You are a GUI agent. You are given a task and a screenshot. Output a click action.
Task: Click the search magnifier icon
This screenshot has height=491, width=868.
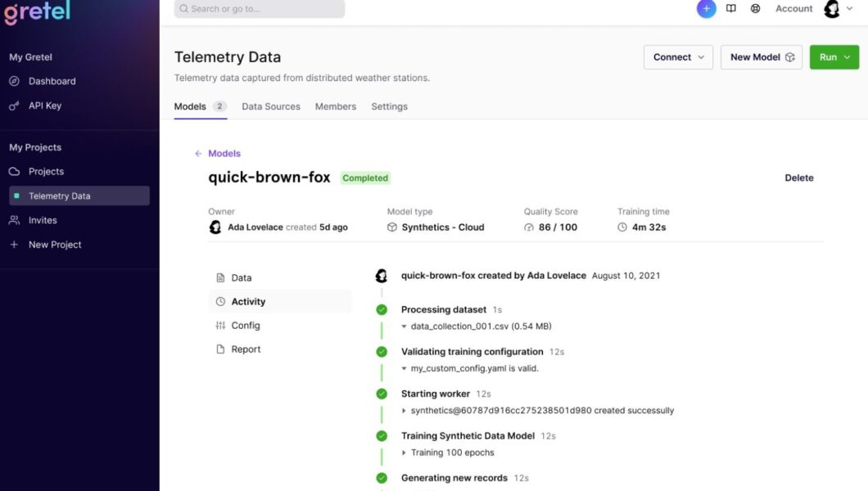pos(183,9)
